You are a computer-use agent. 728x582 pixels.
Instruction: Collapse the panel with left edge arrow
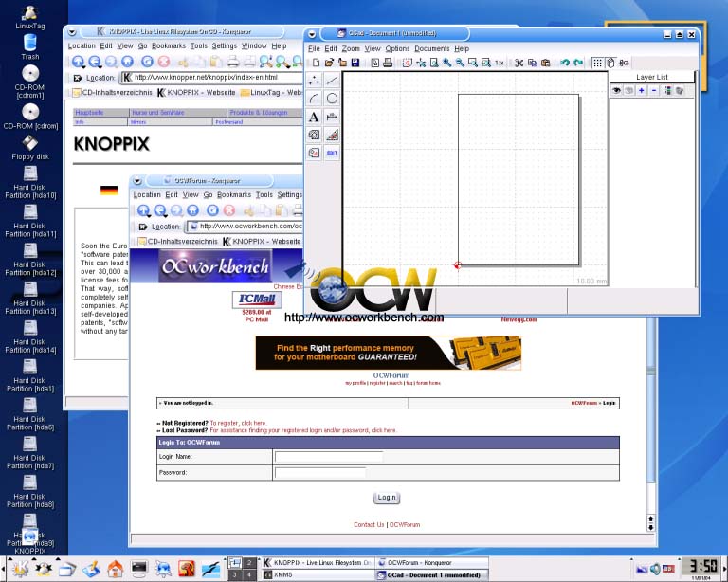click(x=3, y=569)
